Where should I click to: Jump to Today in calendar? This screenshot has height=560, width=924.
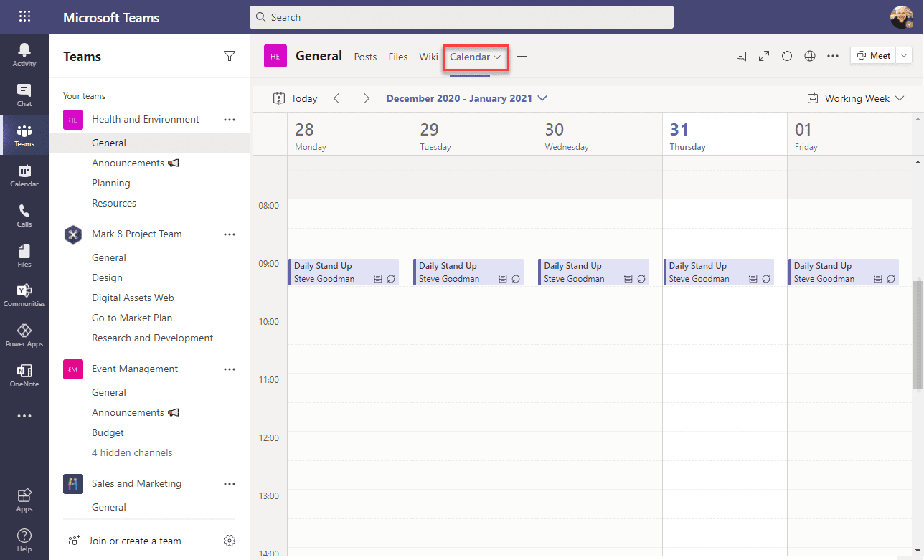point(295,98)
